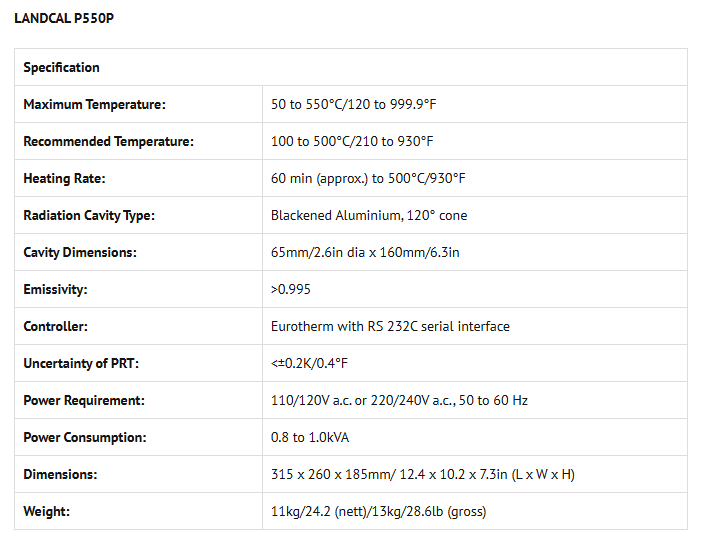Select the >0.995 emissivity value
710x551 pixels.
coord(291,290)
